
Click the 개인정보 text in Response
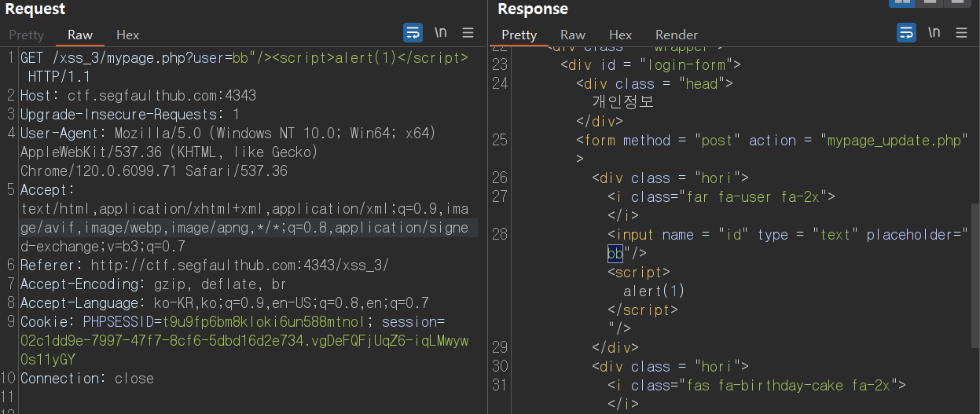click(622, 102)
